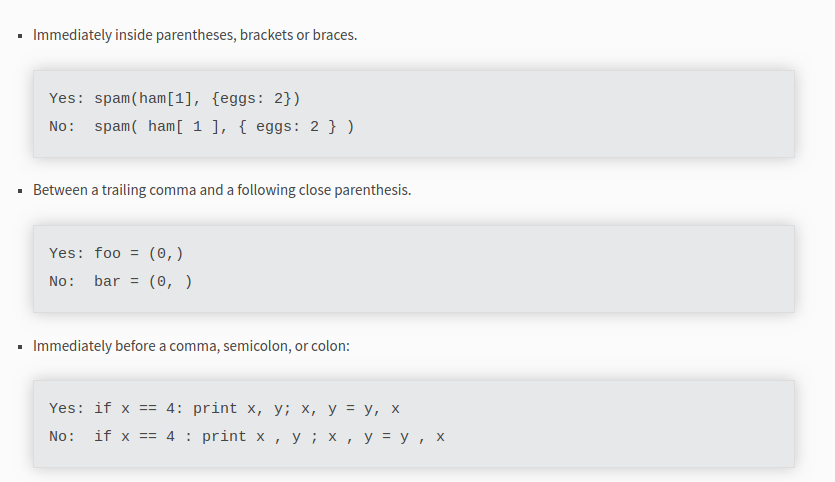835x482 pixels.
Task: Click the "Yes:" label in the if-statement example
Action: (x=67, y=409)
